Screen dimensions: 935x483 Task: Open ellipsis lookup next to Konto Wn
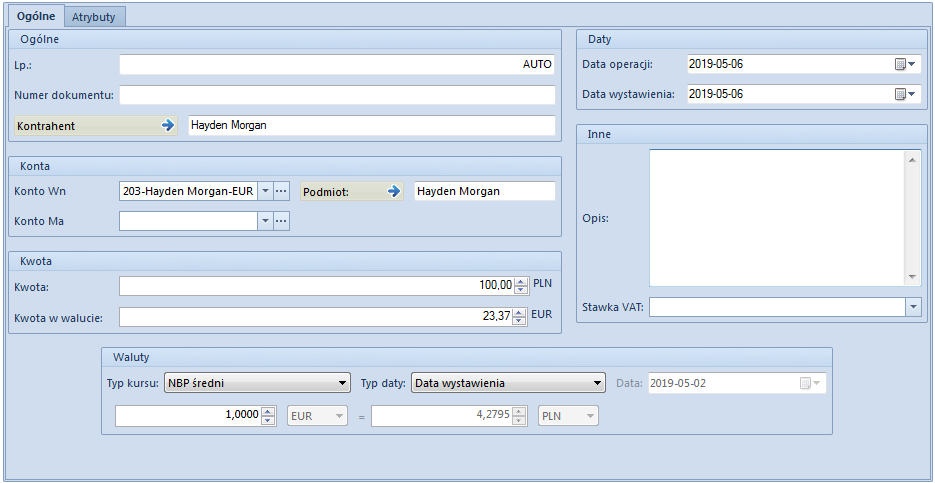281,191
